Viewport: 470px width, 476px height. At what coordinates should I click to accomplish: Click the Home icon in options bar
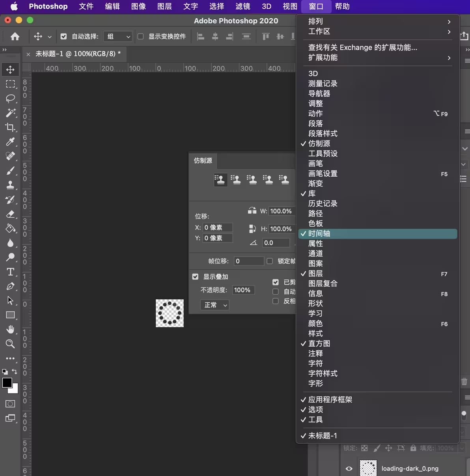click(15, 37)
